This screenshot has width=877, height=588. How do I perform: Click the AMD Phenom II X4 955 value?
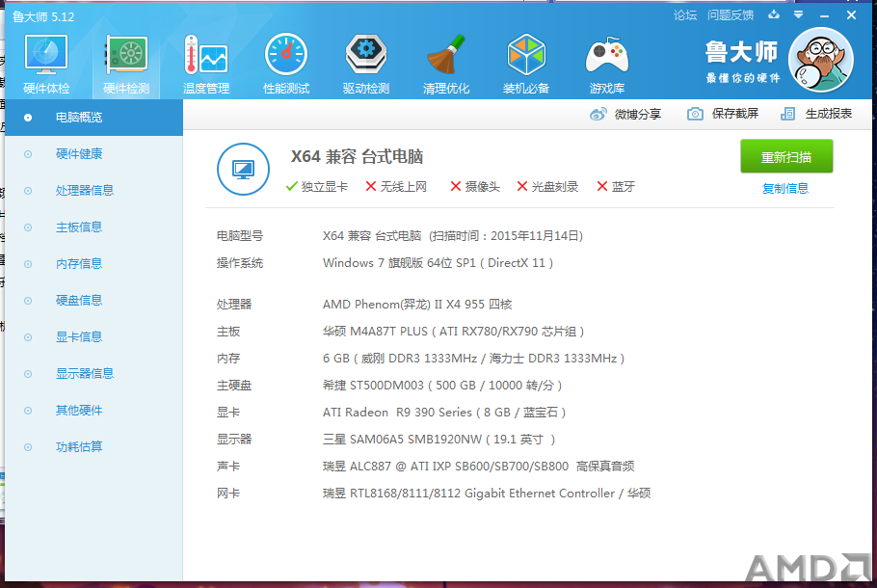point(417,305)
